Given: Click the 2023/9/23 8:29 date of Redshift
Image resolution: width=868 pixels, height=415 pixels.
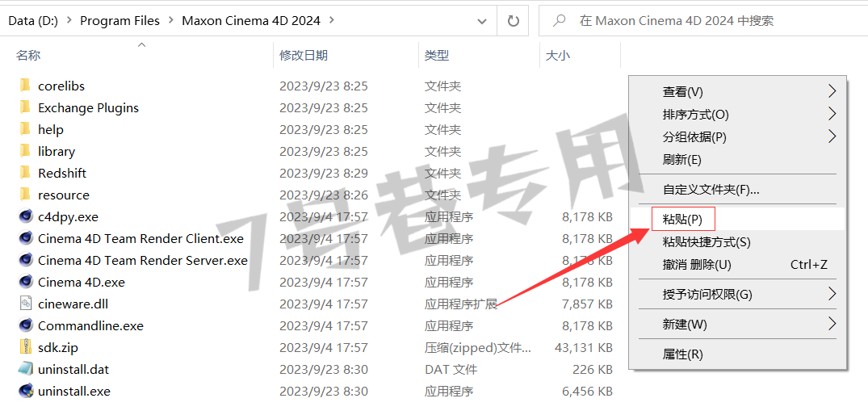Looking at the screenshot, I should click(323, 174).
